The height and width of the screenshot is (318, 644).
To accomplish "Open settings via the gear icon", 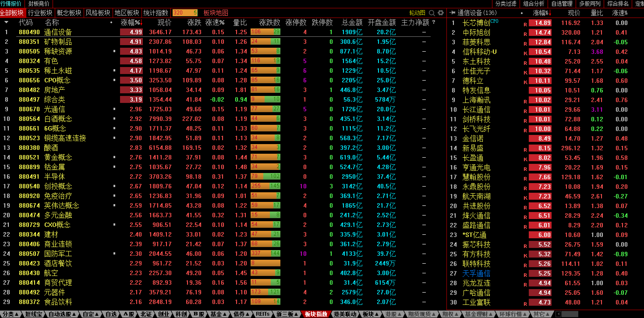I will [441, 13].
